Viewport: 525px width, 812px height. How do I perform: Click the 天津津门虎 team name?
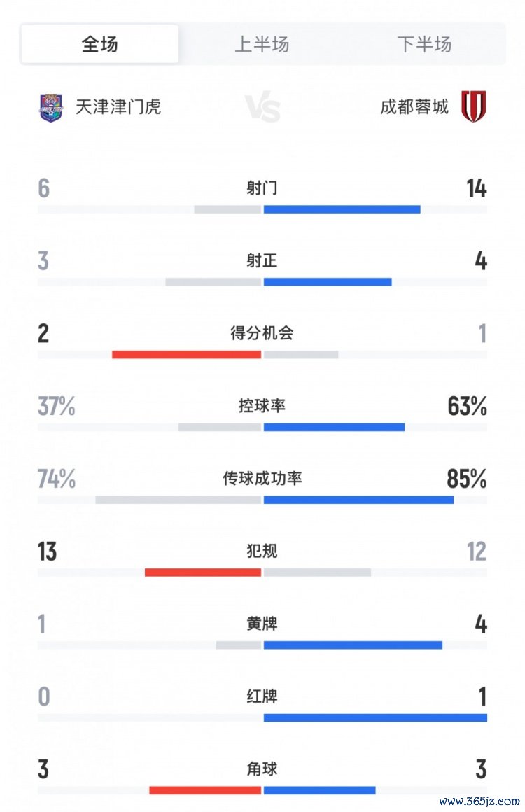[118, 106]
